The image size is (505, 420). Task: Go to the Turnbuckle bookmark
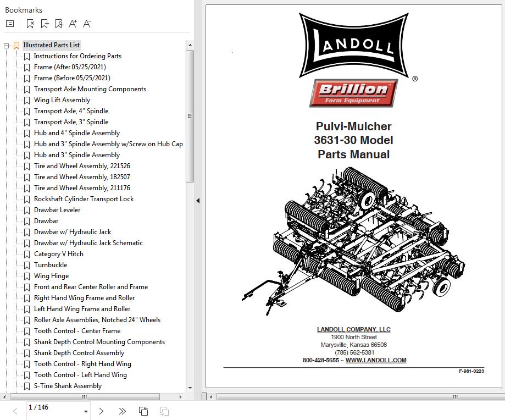(51, 265)
